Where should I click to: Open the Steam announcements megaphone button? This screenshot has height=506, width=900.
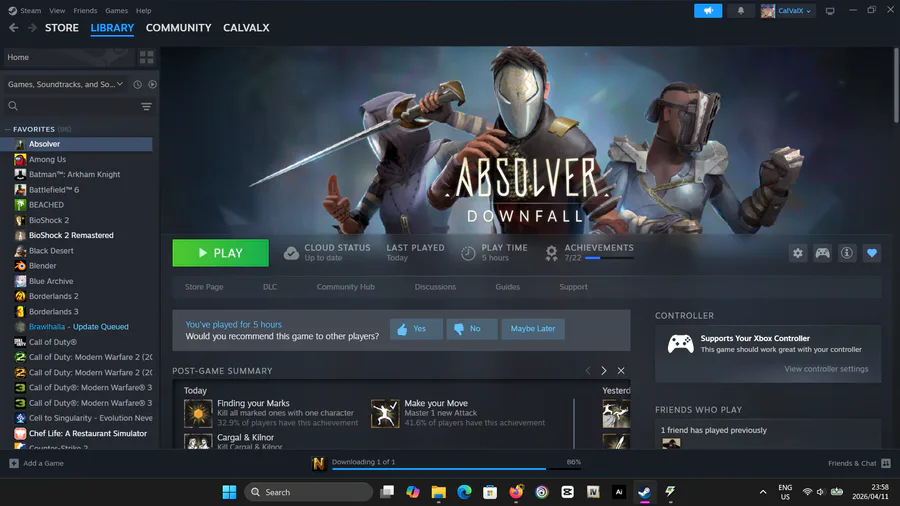708,10
